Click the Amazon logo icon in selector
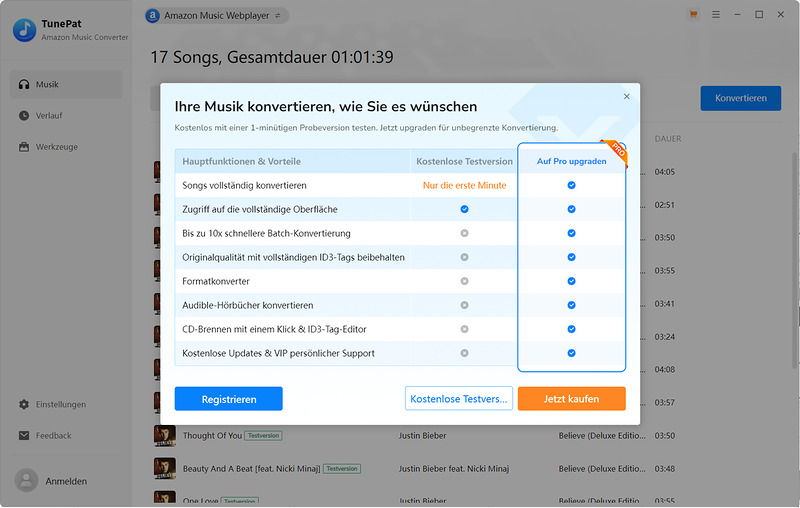The image size is (800, 508). pos(152,16)
